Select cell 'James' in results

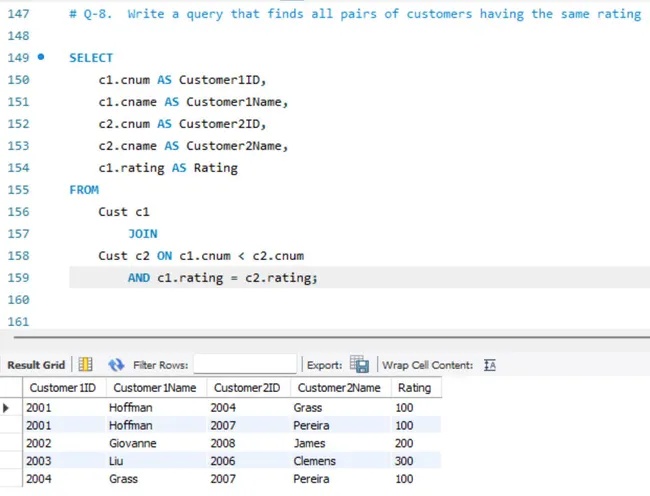click(x=309, y=443)
